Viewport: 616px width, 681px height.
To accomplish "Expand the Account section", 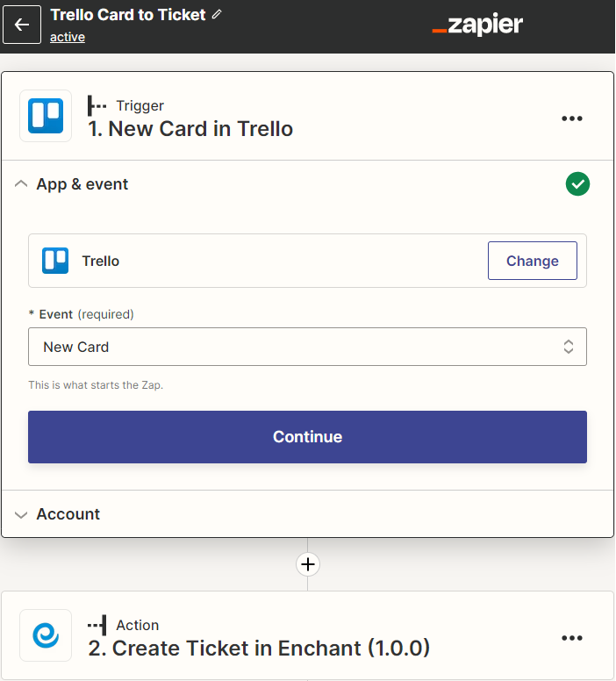I will pyautogui.click(x=68, y=514).
